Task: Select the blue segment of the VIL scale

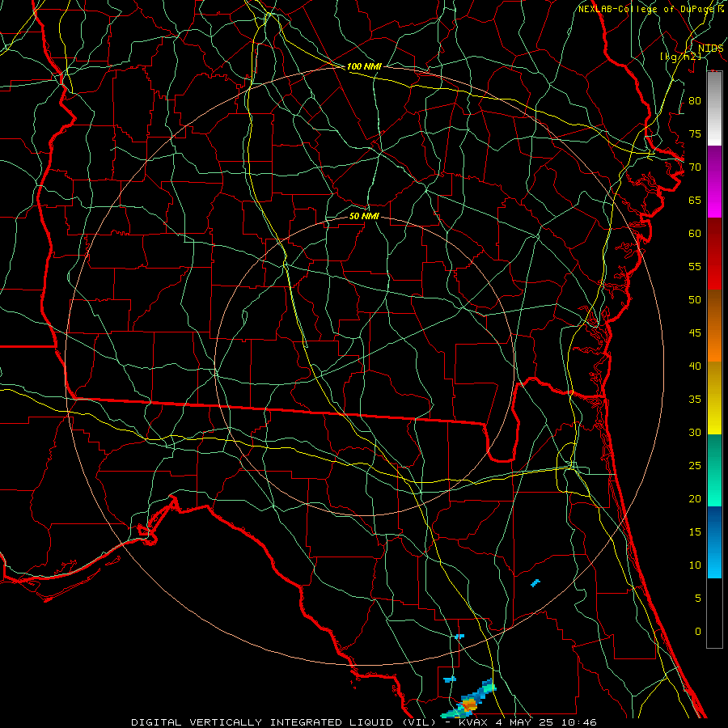Action: pyautogui.click(x=714, y=542)
